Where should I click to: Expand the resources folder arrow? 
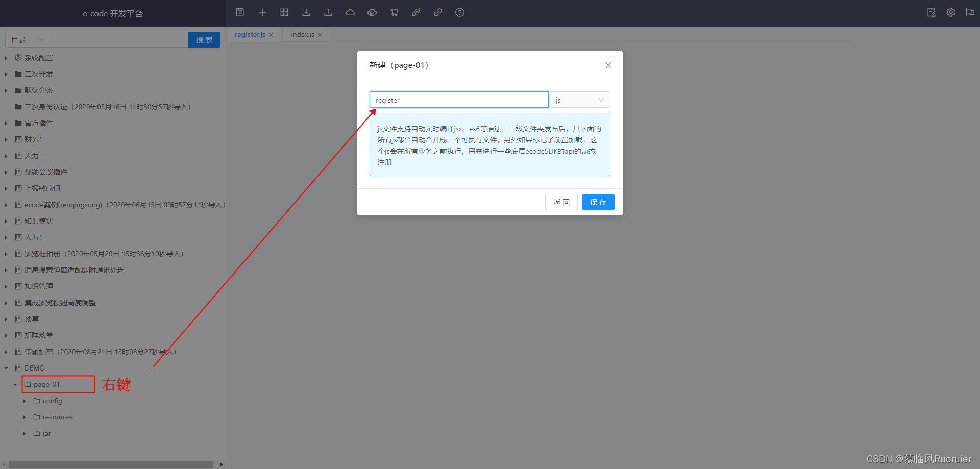tap(24, 417)
